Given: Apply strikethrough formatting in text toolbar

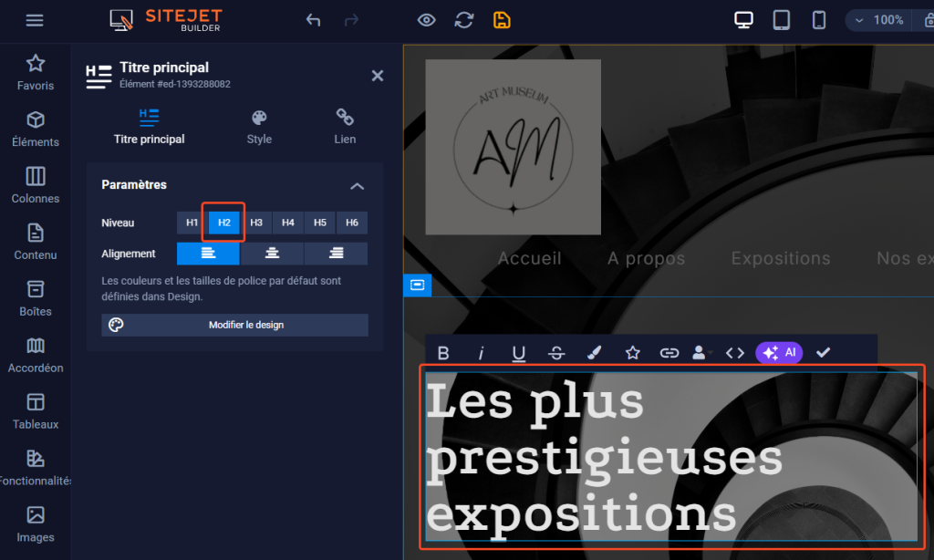Looking at the screenshot, I should 556,353.
